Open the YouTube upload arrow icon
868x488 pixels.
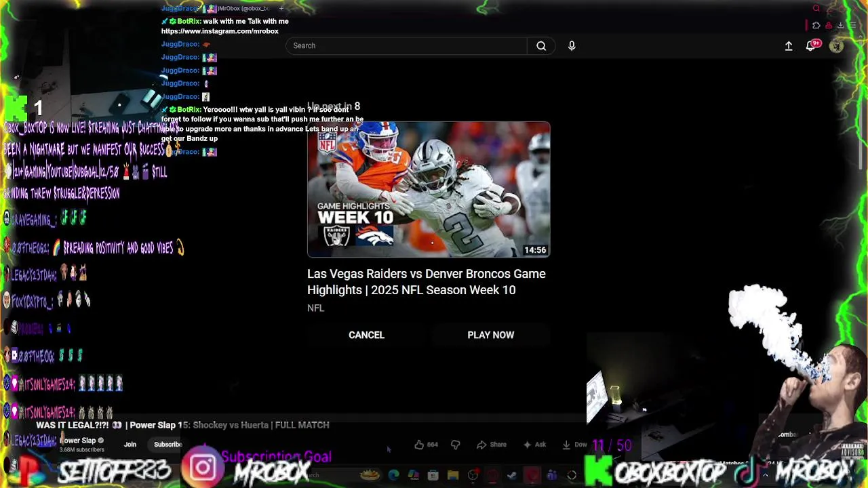tap(789, 45)
